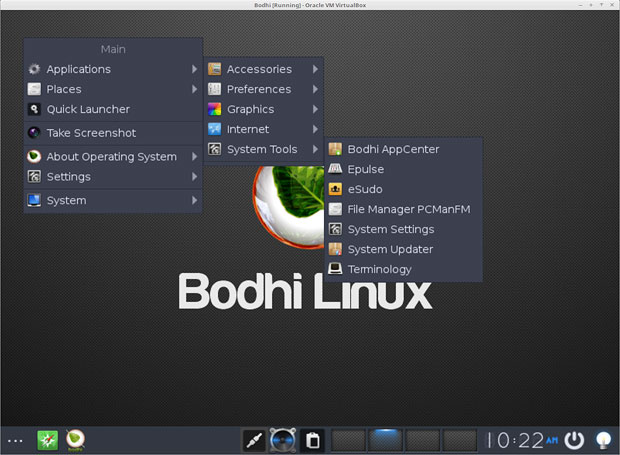
Task: Click the Epulse icon
Action: click(x=335, y=169)
